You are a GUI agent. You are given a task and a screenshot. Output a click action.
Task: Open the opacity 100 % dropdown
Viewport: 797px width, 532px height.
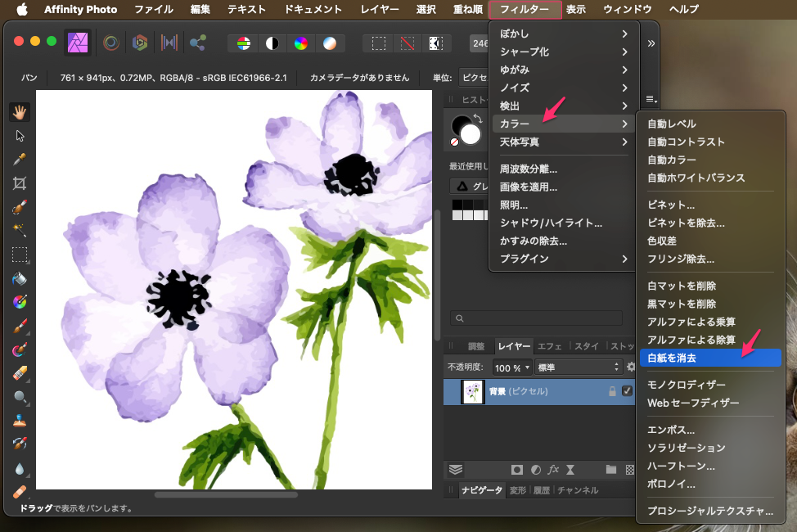pos(512,367)
